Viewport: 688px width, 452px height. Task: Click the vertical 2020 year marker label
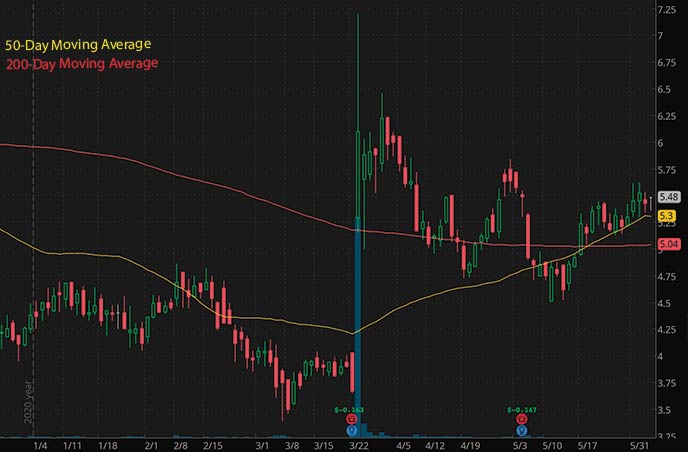28,402
